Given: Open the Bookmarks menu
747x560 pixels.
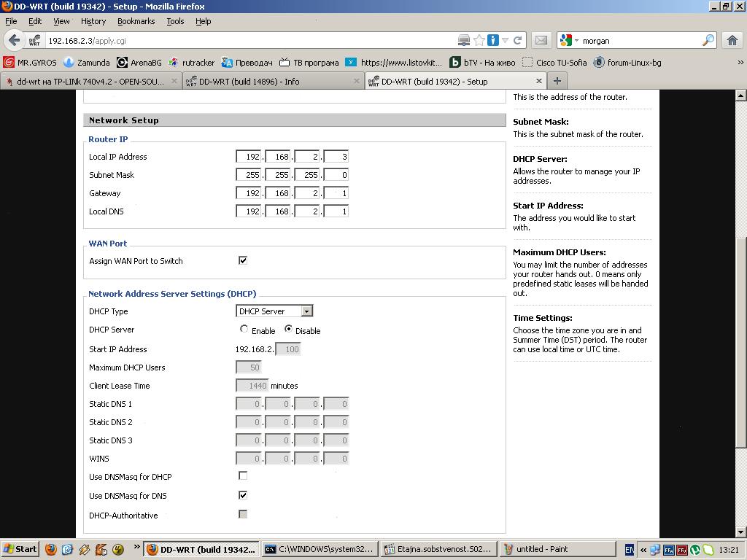Looking at the screenshot, I should pyautogui.click(x=136, y=21).
